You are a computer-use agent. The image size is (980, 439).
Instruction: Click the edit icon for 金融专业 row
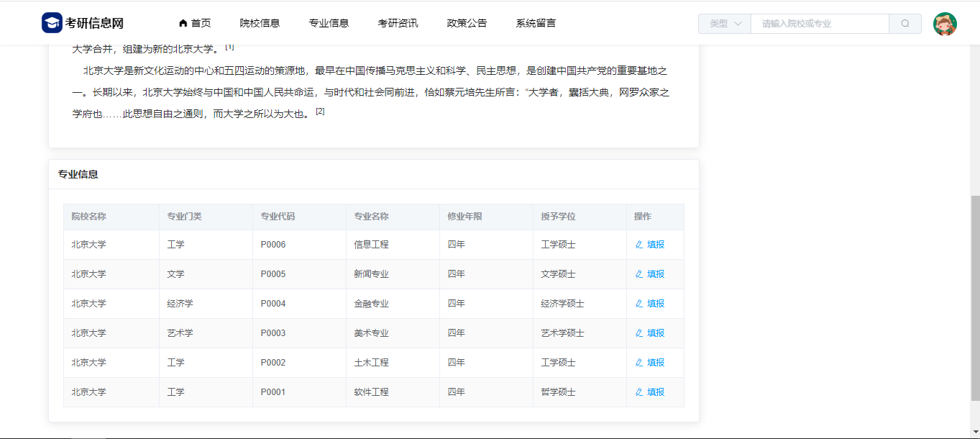pos(639,304)
